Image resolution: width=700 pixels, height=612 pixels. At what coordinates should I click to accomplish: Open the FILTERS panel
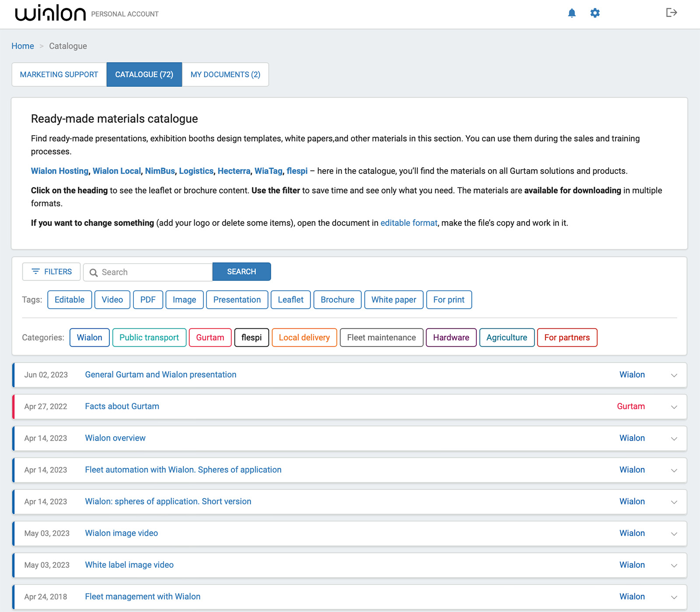click(51, 271)
